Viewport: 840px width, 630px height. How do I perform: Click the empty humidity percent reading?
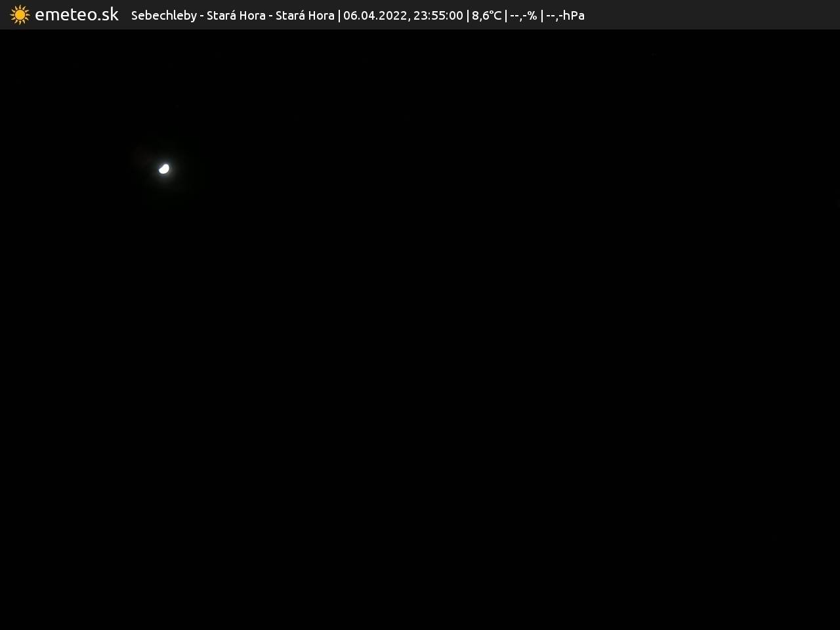[523, 15]
